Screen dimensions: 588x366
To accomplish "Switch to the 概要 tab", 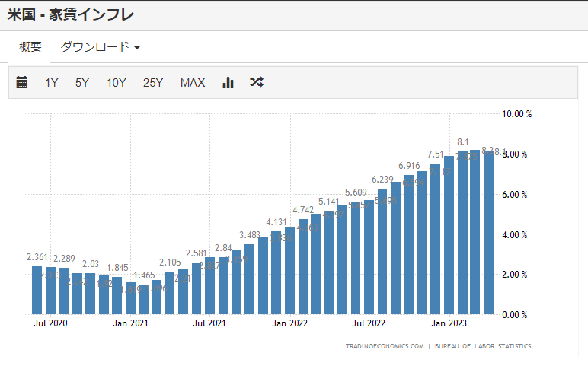I will click(x=30, y=47).
